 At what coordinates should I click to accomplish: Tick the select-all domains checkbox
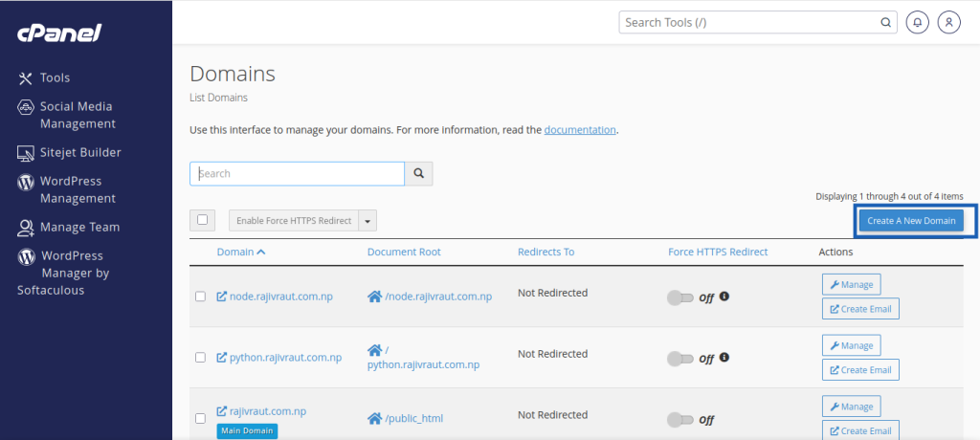[202, 219]
